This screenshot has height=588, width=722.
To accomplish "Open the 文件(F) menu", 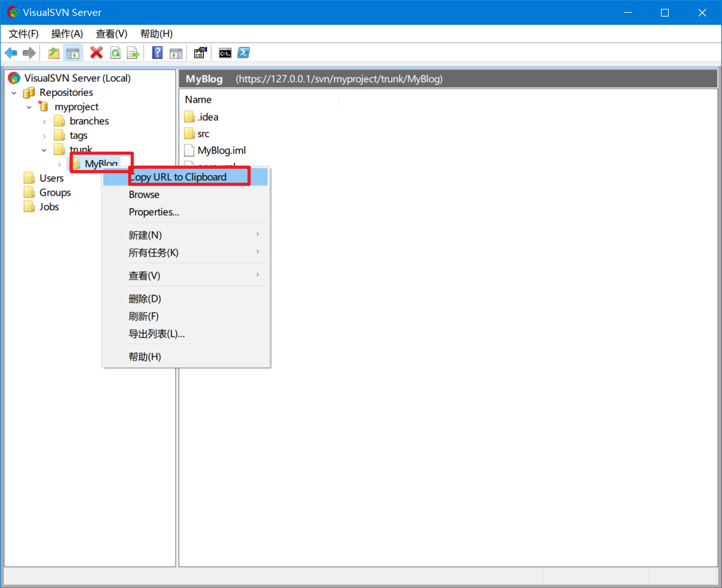I will click(23, 34).
